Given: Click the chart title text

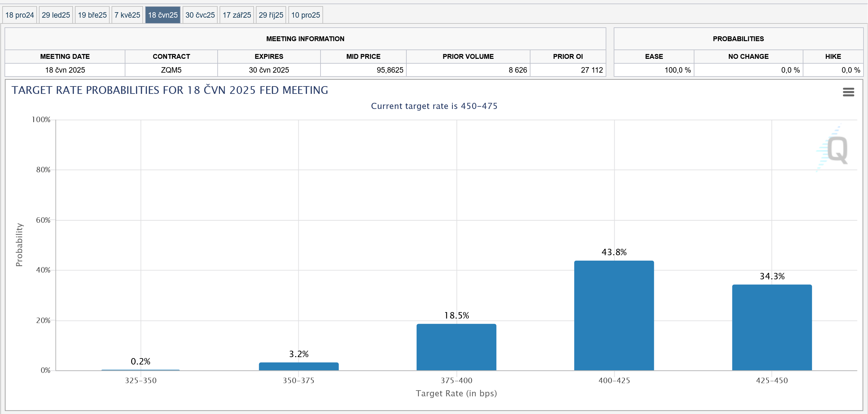Looking at the screenshot, I should pyautogui.click(x=170, y=90).
